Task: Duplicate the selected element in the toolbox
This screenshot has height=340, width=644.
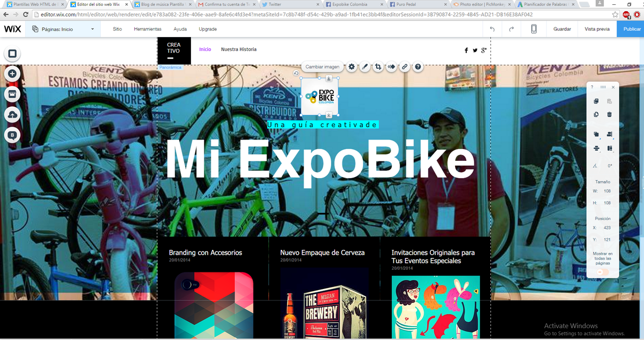Action: pos(596,114)
